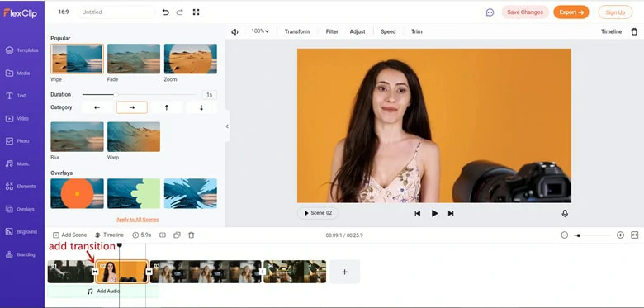Open the 16:9 aspect ratio selector
Screen dimensions: 644x308
[64, 12]
